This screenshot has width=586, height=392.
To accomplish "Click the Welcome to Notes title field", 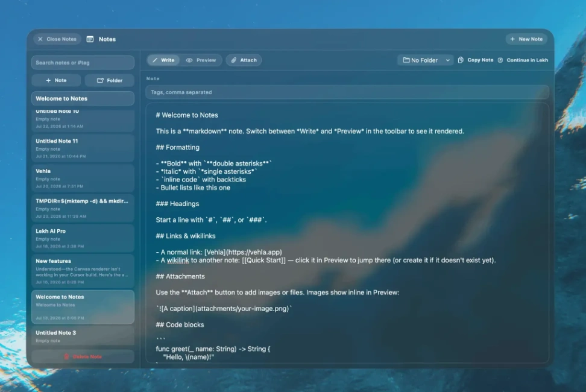I will (83, 99).
